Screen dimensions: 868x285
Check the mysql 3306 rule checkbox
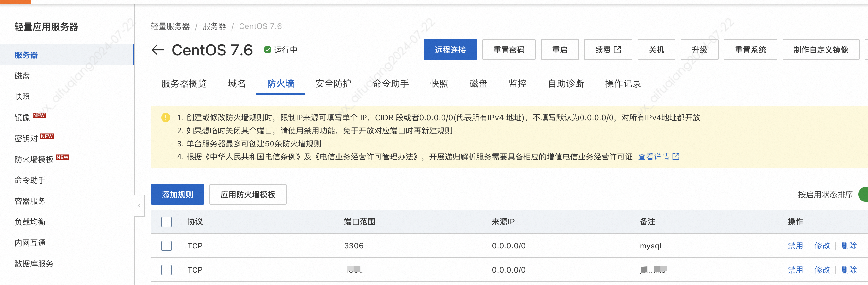coord(166,246)
